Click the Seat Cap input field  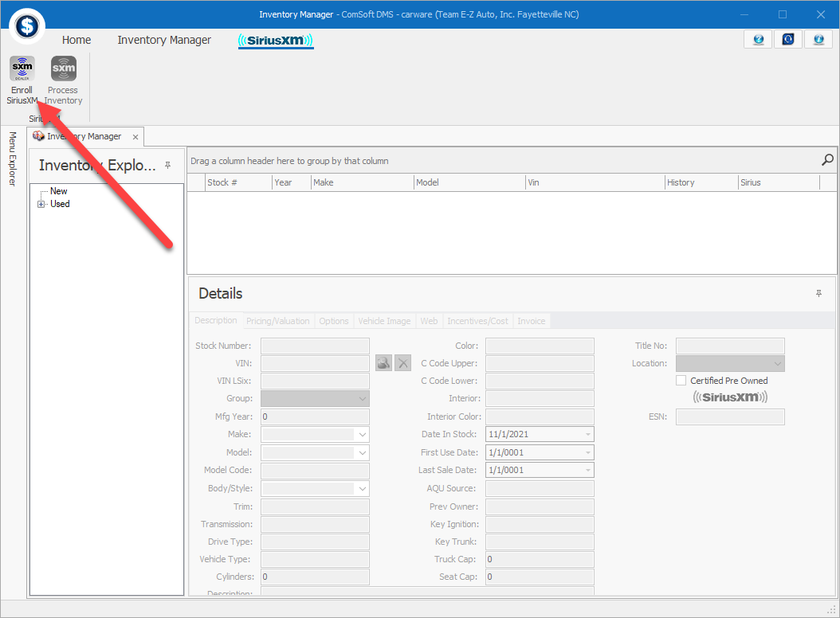(540, 577)
